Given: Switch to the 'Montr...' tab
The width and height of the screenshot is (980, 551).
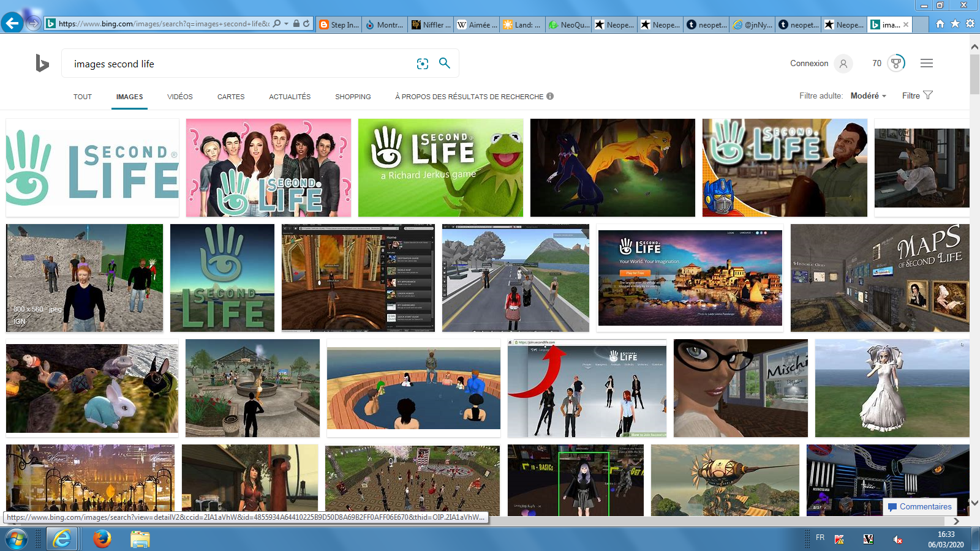Looking at the screenshot, I should pos(385,24).
